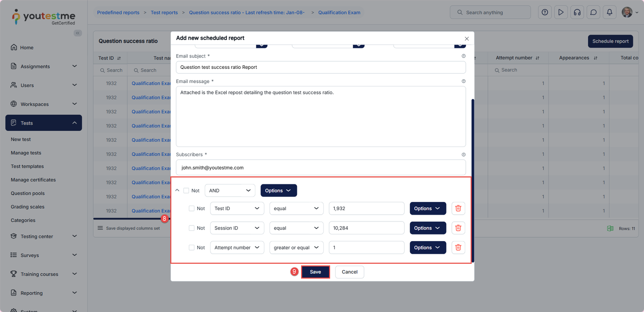Close the Add new scheduled report dialog

(466, 39)
